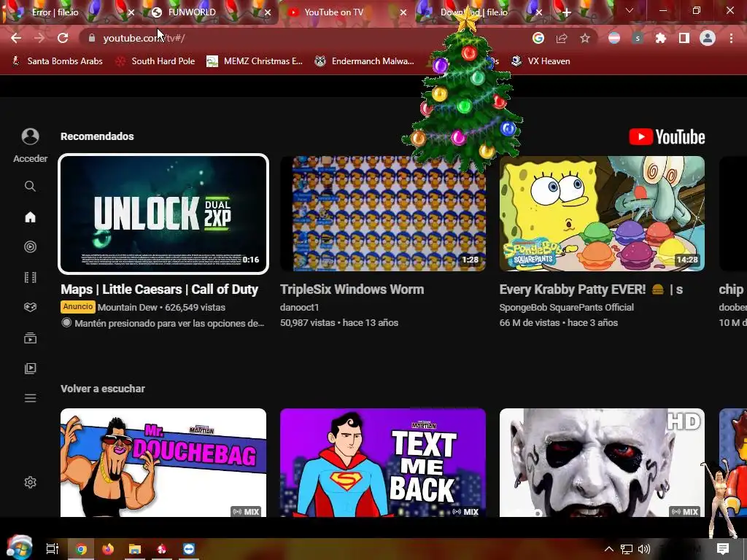The height and width of the screenshot is (560, 747).
Task: Close the YouTube on TV tab
Action: [x=403, y=12]
